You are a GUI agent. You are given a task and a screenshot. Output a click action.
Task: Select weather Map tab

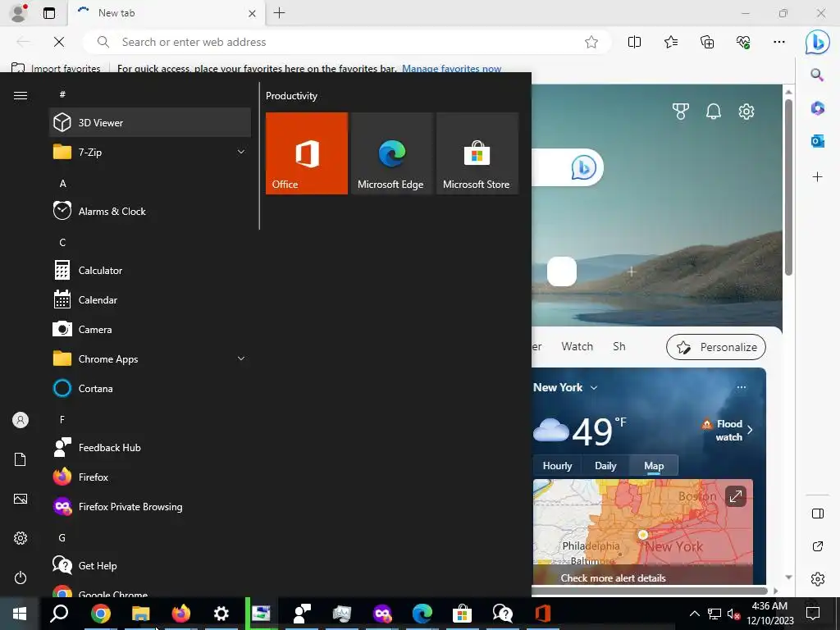pos(654,466)
